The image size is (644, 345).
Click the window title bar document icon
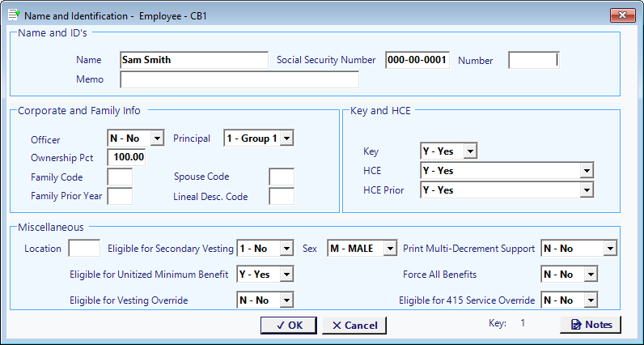(14, 15)
